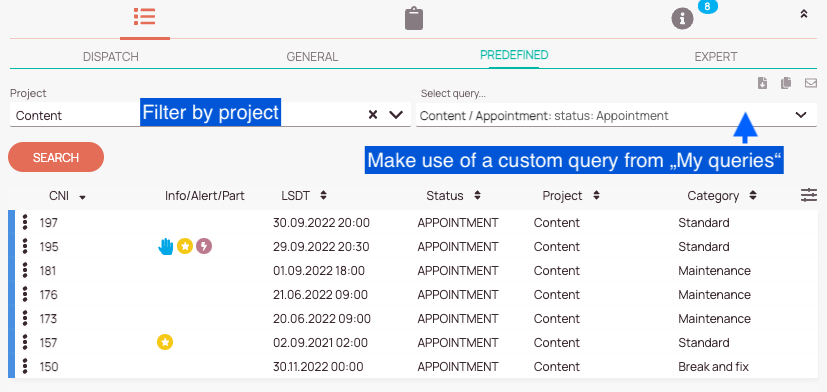The width and height of the screenshot is (827, 392).
Task: Click APPOINTMENT status of ticket 150
Action: (458, 367)
